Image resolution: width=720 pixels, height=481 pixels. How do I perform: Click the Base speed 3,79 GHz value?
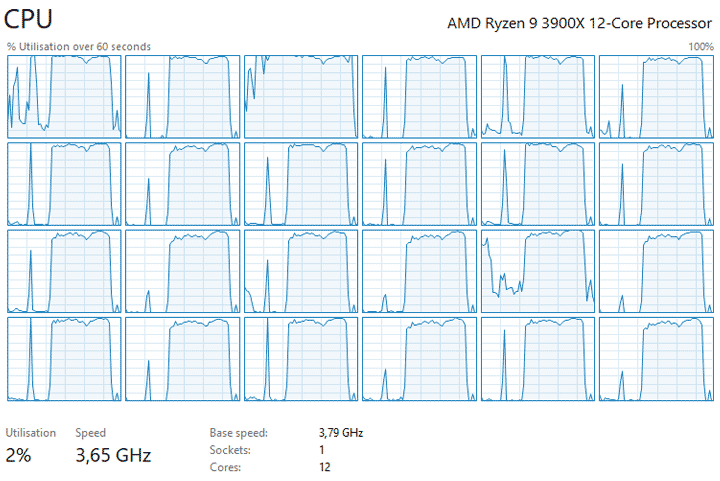(x=340, y=433)
